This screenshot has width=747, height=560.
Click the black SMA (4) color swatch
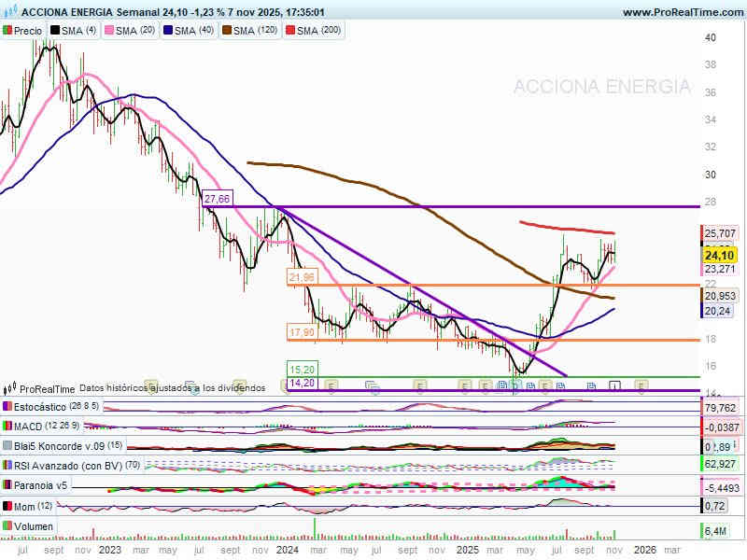(x=55, y=31)
